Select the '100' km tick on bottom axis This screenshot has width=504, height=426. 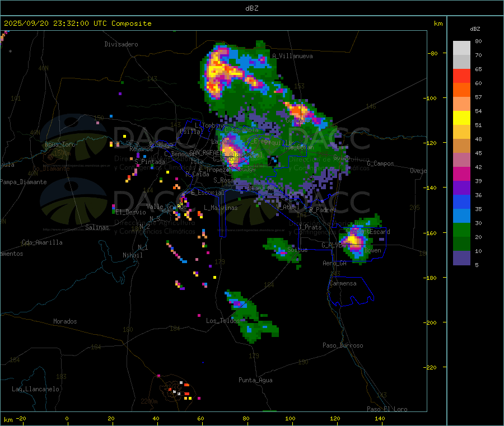pyautogui.click(x=290, y=418)
